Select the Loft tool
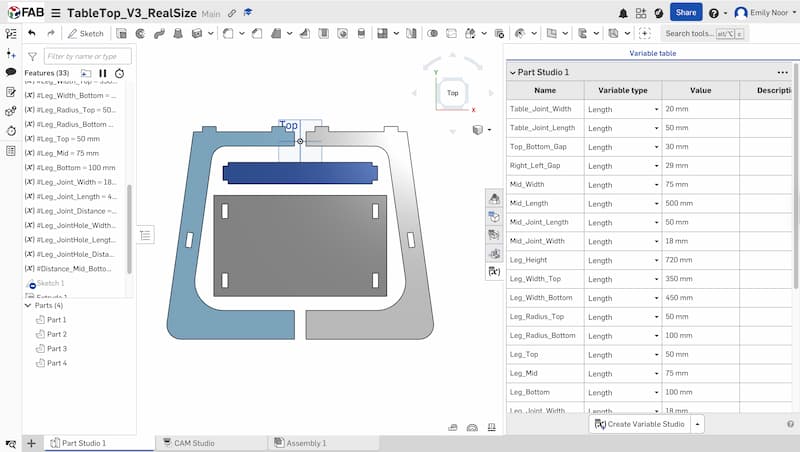This screenshot has height=452, width=800. click(178, 34)
